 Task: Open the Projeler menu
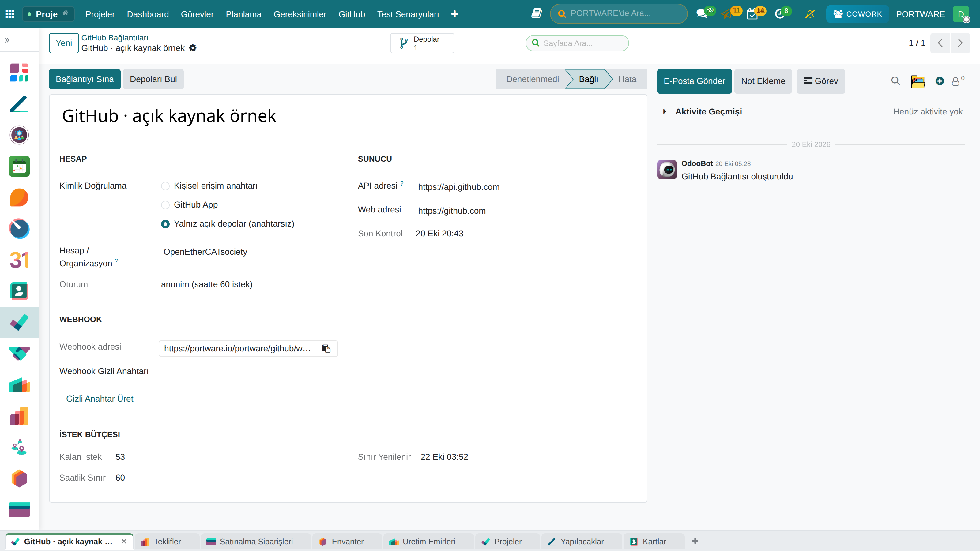point(100,14)
